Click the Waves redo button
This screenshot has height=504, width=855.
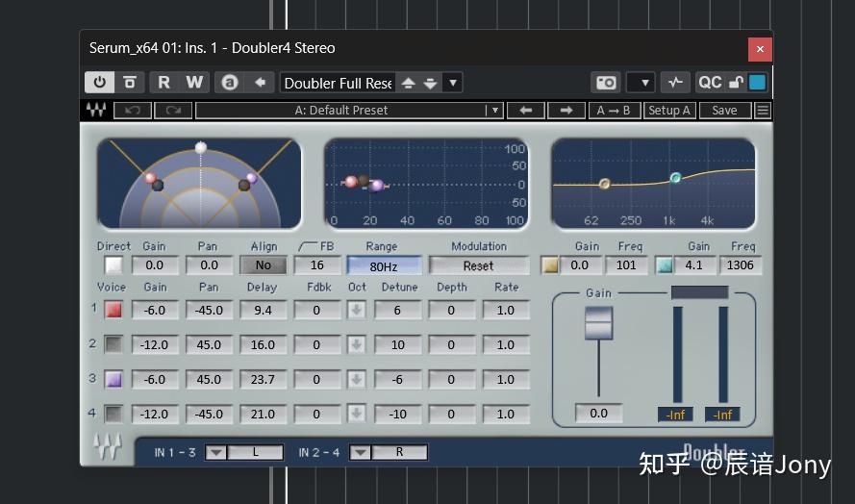173,111
